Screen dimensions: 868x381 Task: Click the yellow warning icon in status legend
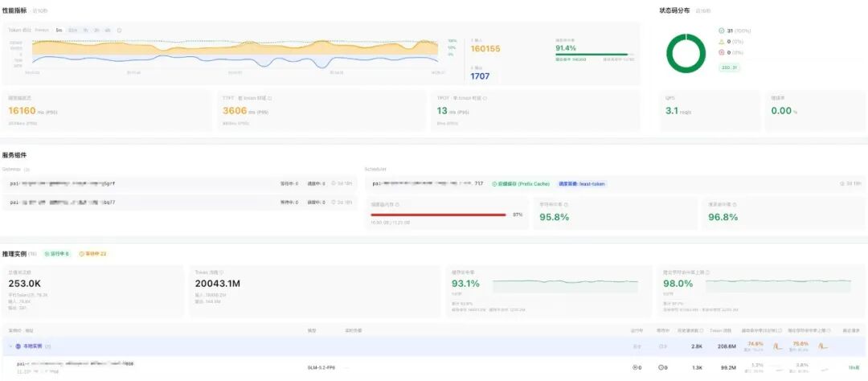click(x=721, y=42)
